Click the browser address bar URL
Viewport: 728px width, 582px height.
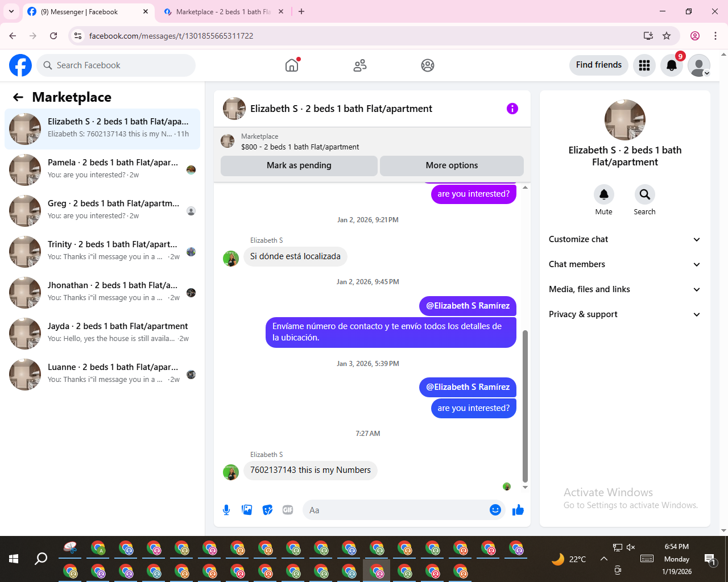coord(171,36)
